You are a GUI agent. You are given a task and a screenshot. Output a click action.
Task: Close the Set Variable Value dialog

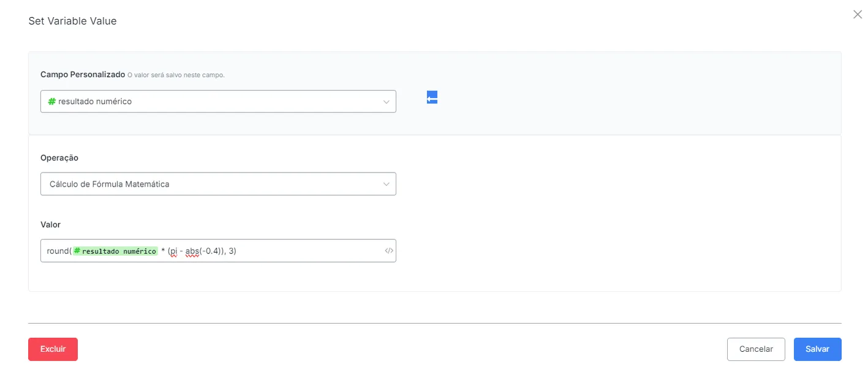858,15
